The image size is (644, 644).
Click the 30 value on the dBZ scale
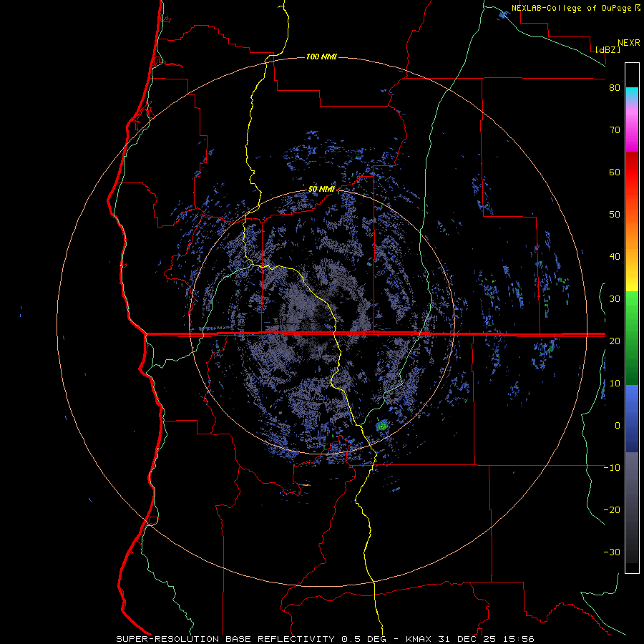pyautogui.click(x=615, y=299)
